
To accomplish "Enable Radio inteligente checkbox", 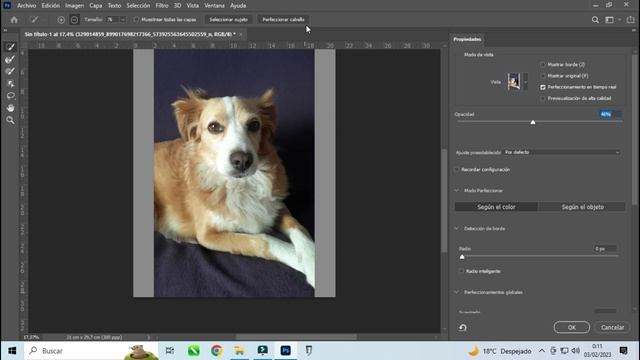I will click(461, 271).
